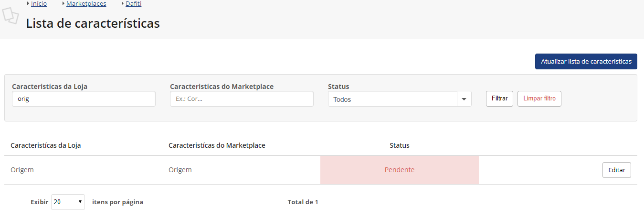644x220 pixels.
Task: Apply filters with the Filtrar button
Action: pyautogui.click(x=499, y=99)
